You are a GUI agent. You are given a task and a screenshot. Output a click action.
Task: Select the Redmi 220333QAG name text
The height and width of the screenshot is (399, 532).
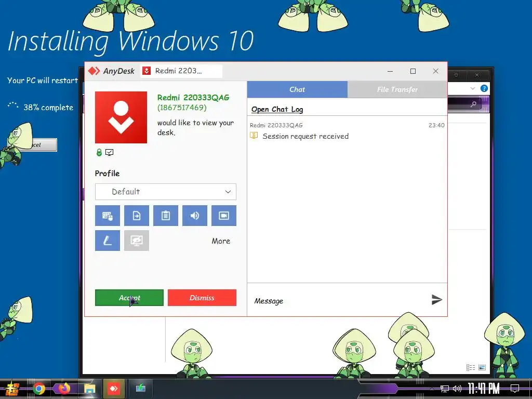(x=193, y=98)
